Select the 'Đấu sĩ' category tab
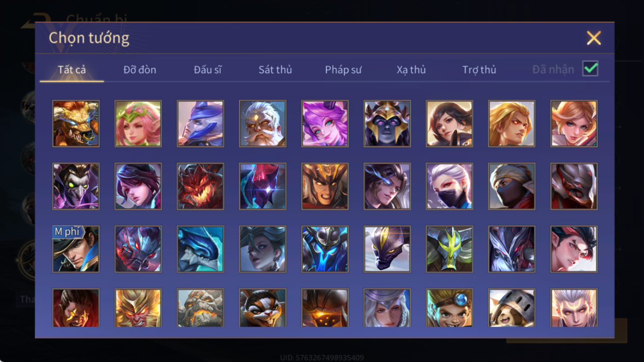The image size is (644, 362). tap(207, 70)
